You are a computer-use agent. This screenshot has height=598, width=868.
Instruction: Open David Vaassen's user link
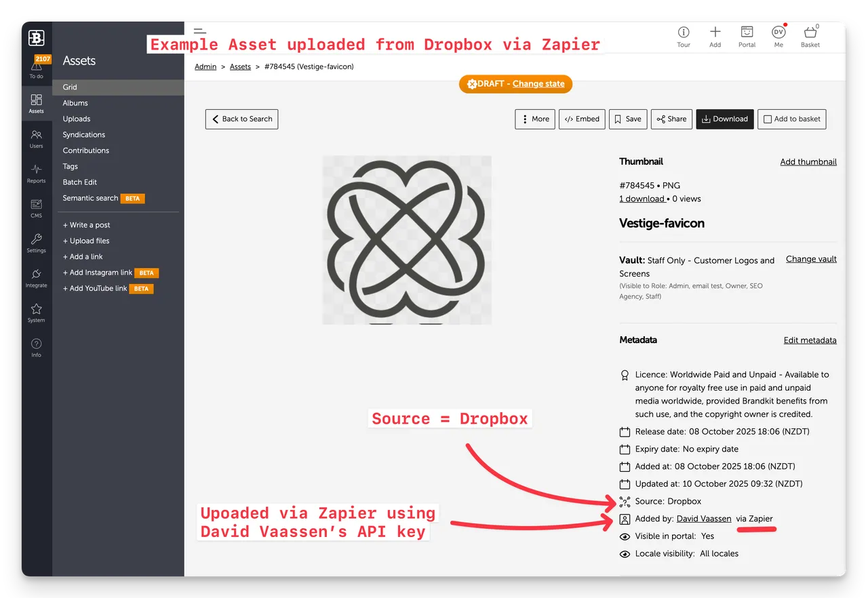pos(704,519)
